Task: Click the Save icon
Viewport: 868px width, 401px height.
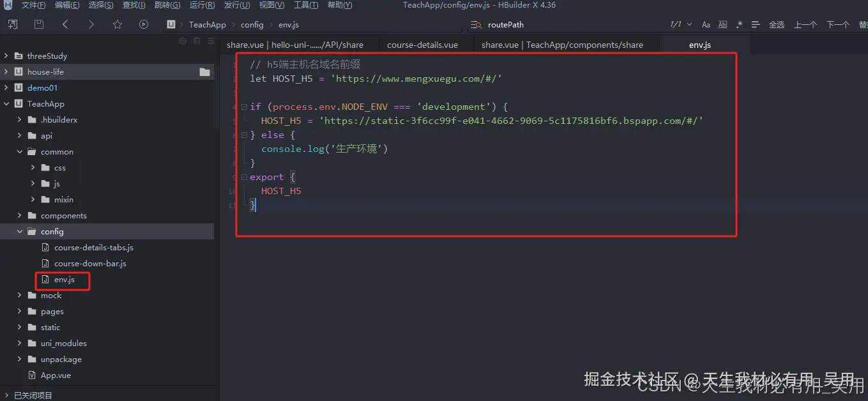Action: click(38, 24)
